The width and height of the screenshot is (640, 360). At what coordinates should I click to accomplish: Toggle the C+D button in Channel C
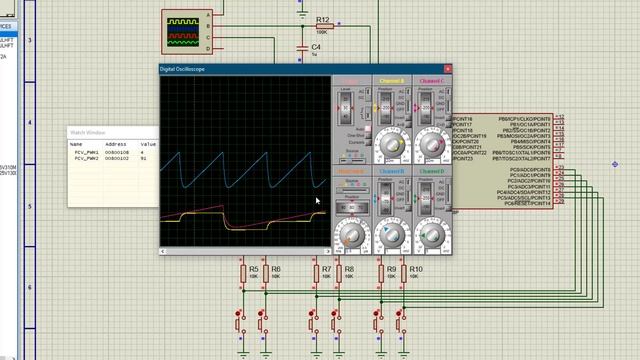448,124
